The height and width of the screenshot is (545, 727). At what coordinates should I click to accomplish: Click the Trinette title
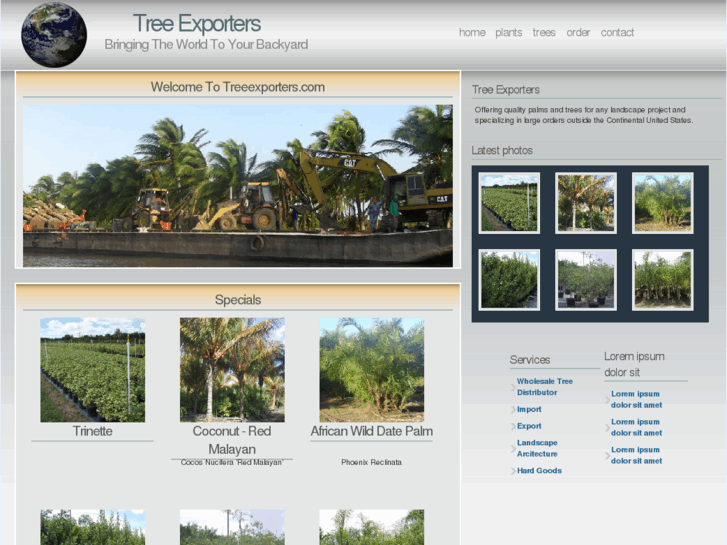[x=93, y=431]
